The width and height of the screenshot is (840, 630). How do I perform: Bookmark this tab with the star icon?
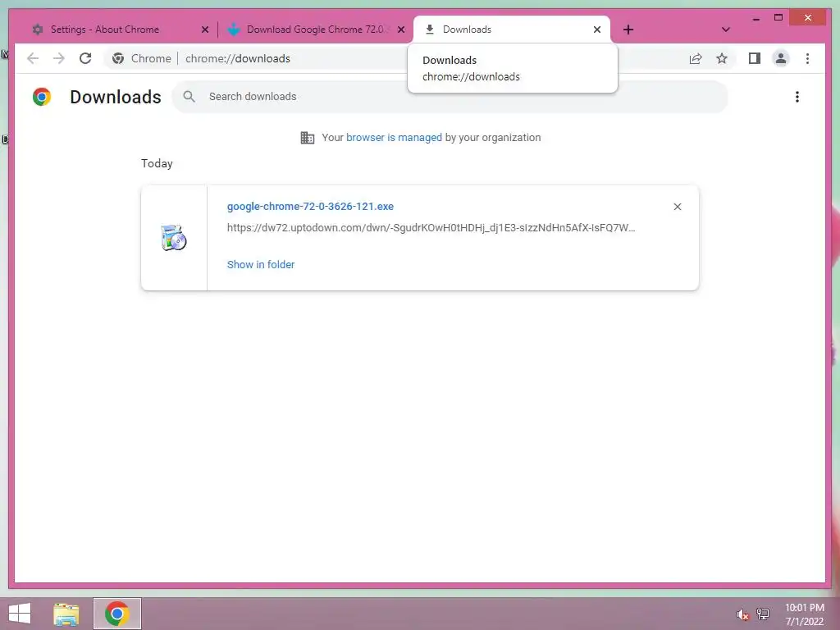tap(722, 58)
